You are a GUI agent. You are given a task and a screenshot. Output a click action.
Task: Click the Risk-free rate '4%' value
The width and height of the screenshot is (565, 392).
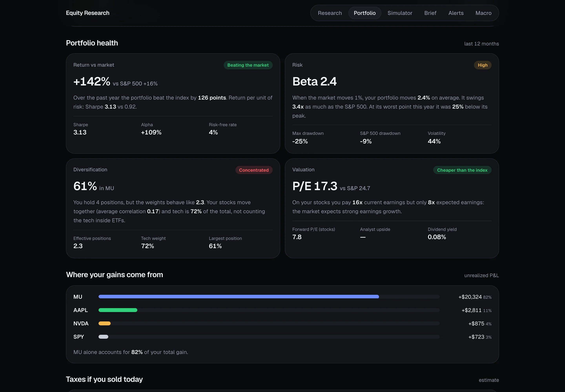(213, 132)
